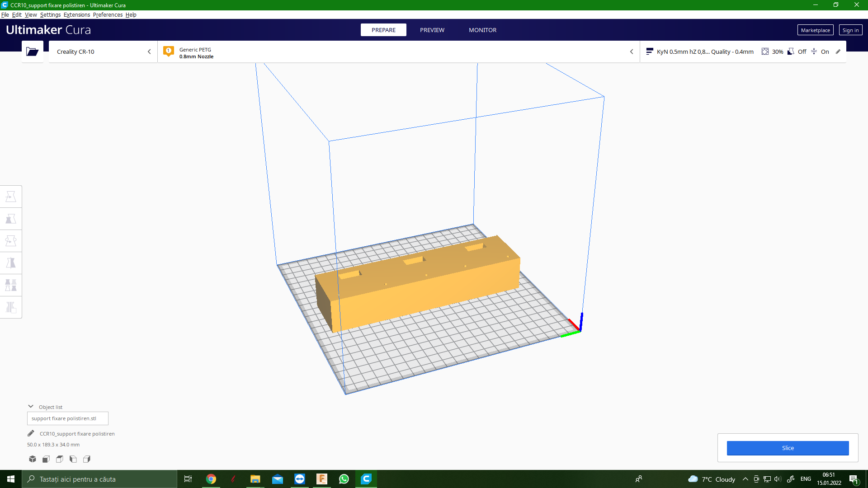The height and width of the screenshot is (488, 868).
Task: Click pencil icon to edit job name
Action: point(31,433)
